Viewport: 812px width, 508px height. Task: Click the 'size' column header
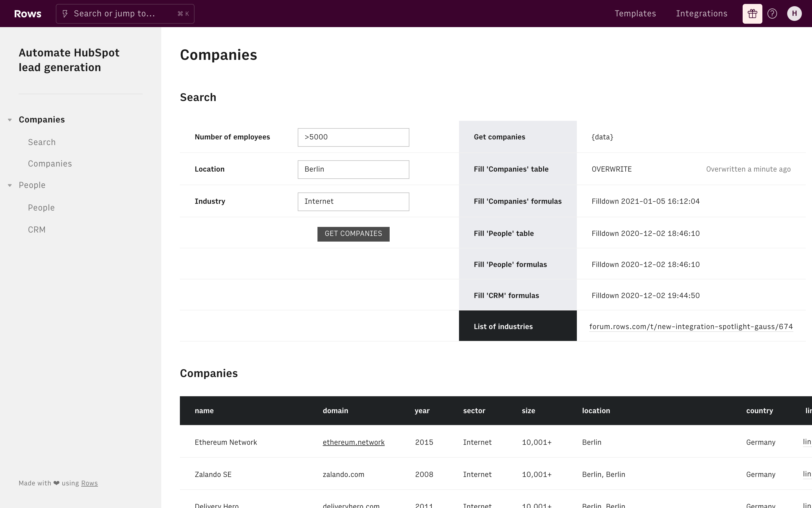(528, 411)
